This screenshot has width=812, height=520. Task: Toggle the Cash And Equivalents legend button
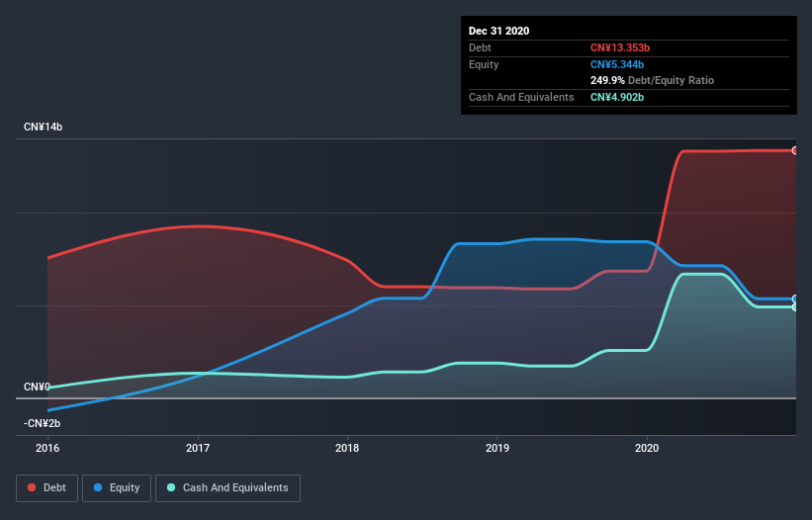pos(227,488)
